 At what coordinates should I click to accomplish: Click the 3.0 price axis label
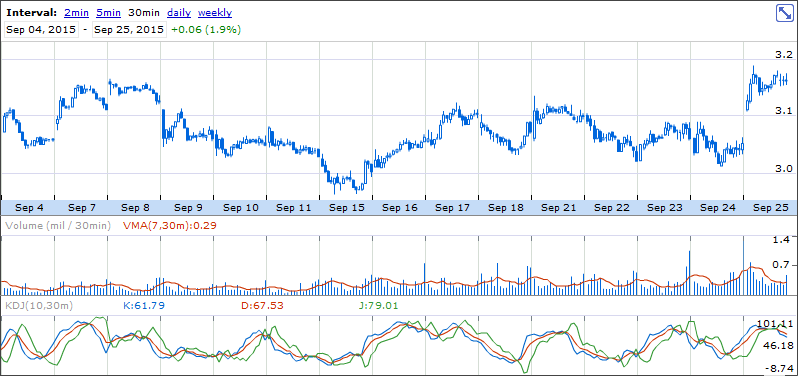784,169
